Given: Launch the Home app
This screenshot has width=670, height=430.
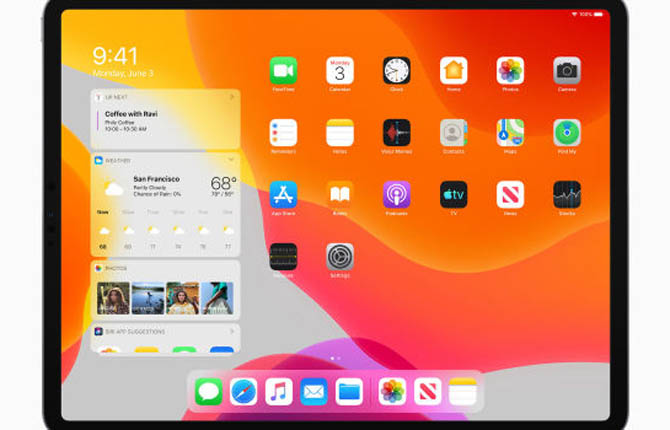Looking at the screenshot, I should pos(454,71).
